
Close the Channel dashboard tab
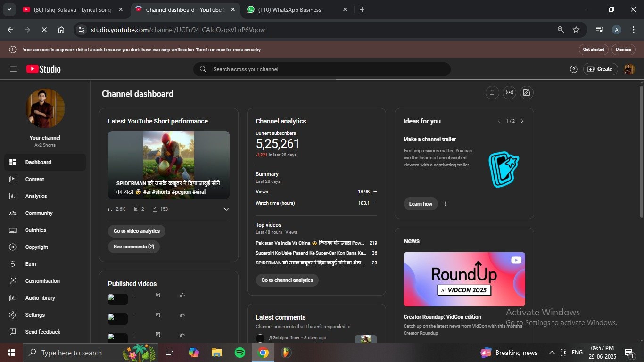pyautogui.click(x=232, y=9)
